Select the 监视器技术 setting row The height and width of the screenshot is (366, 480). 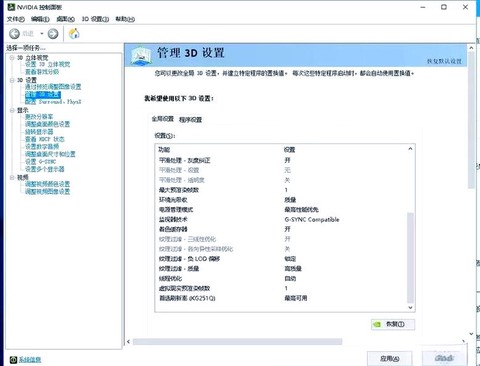coord(281,219)
